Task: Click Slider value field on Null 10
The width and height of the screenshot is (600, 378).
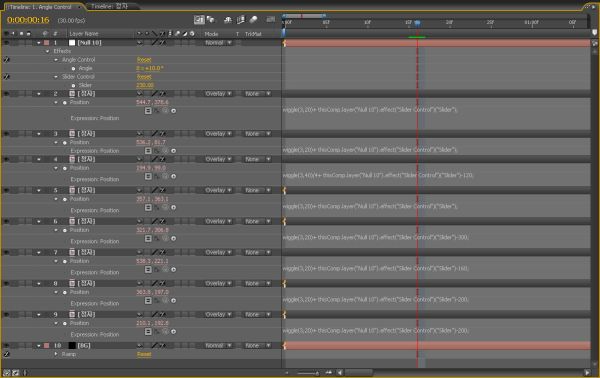Action: coord(145,85)
